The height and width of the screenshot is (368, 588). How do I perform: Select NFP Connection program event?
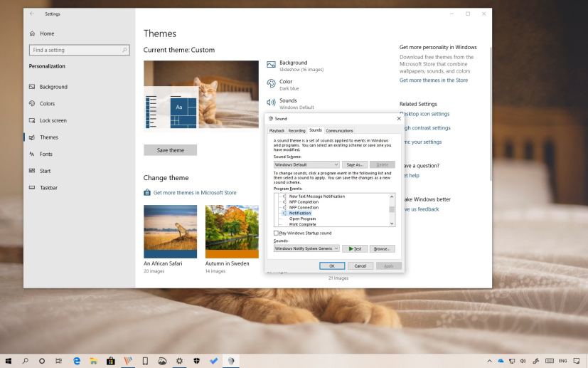[304, 207]
